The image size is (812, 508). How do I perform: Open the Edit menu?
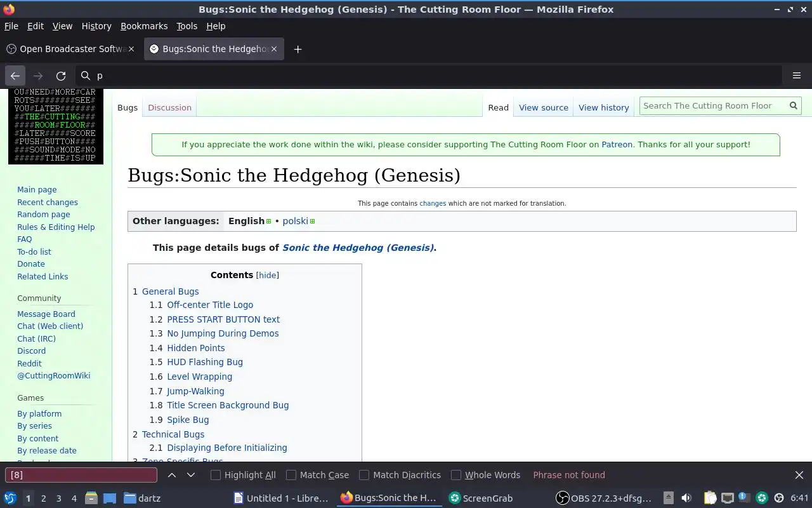point(36,26)
